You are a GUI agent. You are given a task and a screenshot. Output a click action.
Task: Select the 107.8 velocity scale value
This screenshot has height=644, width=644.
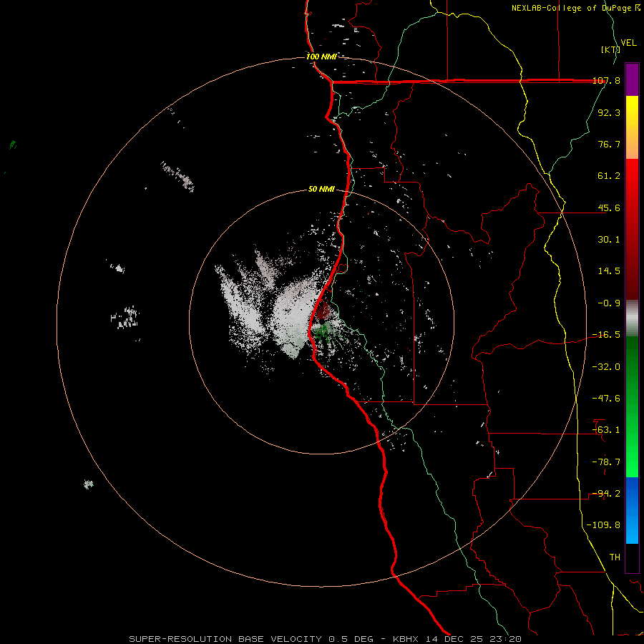[606, 81]
